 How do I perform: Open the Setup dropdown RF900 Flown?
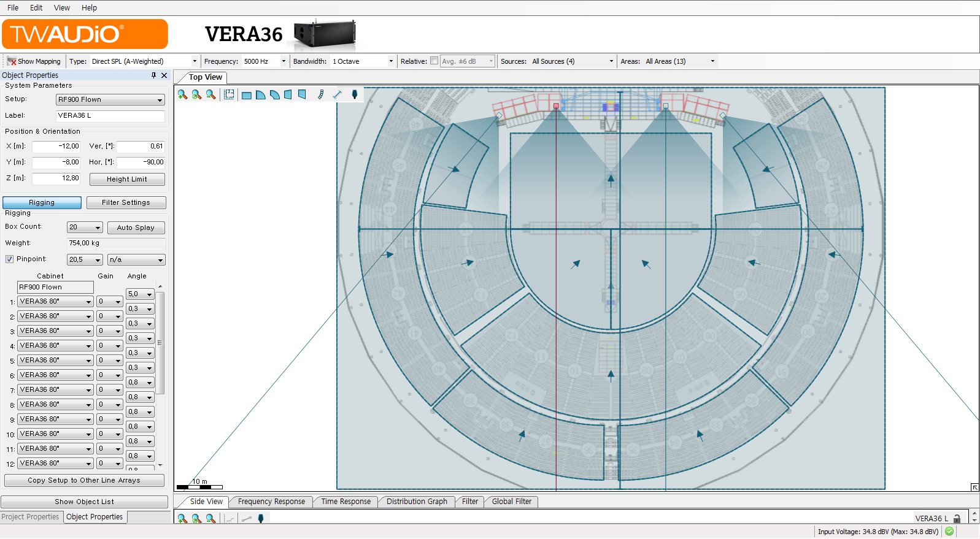coord(110,99)
